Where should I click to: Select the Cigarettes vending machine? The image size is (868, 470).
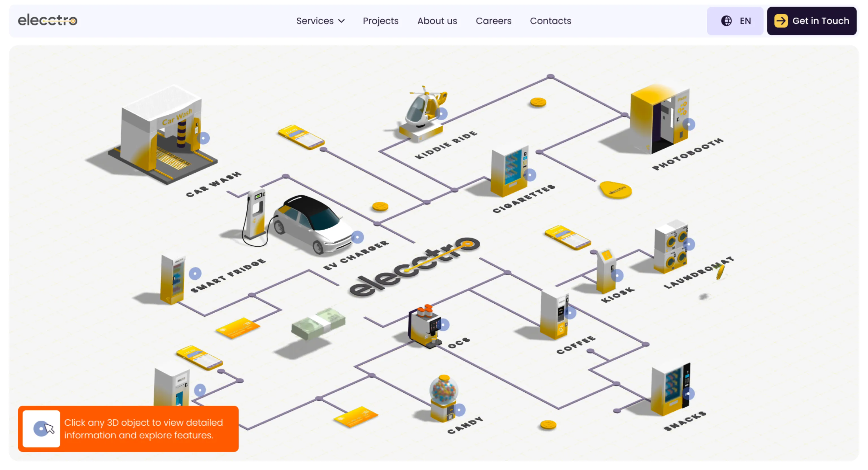509,171
